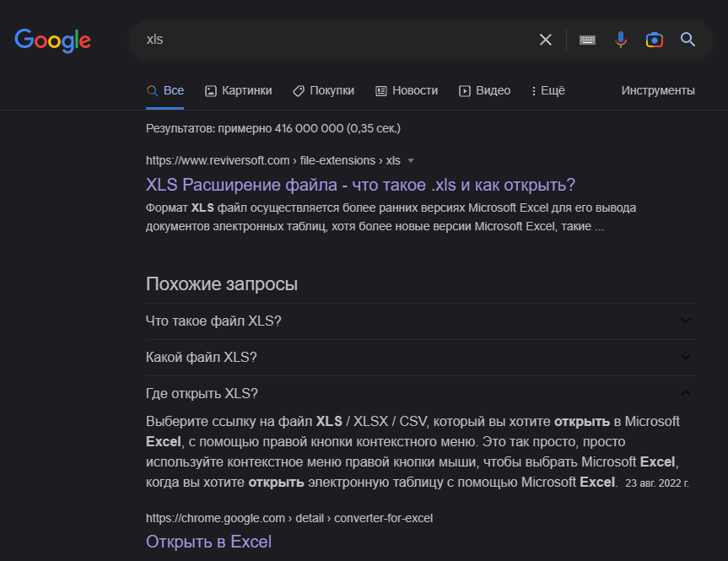Expand the question Что такое файл XLS?
The width and height of the screenshot is (728, 561).
421,321
